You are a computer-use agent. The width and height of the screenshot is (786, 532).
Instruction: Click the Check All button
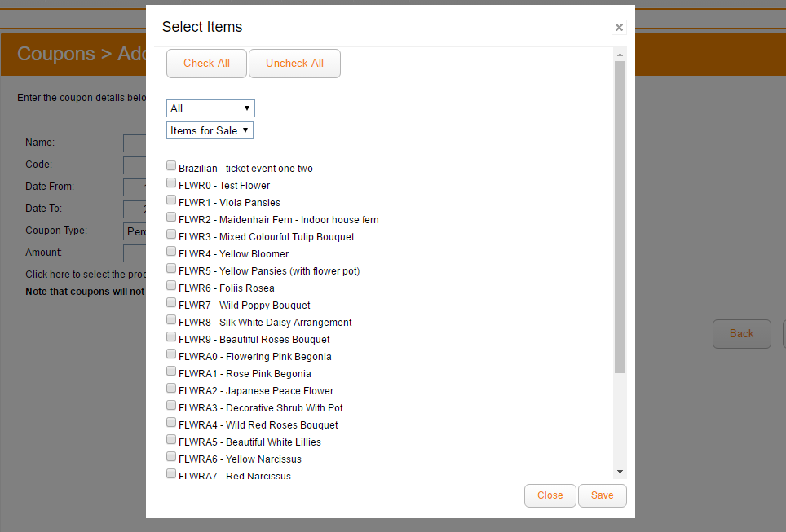pyautogui.click(x=206, y=64)
